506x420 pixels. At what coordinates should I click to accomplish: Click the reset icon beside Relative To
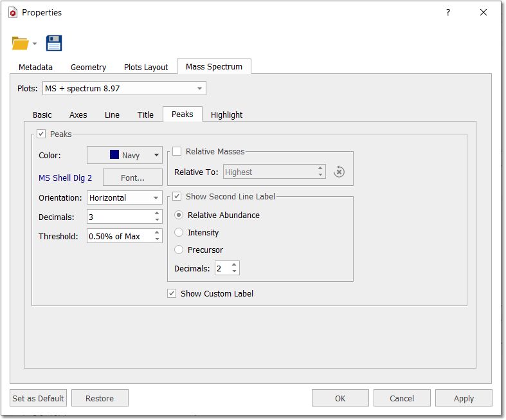tap(339, 172)
